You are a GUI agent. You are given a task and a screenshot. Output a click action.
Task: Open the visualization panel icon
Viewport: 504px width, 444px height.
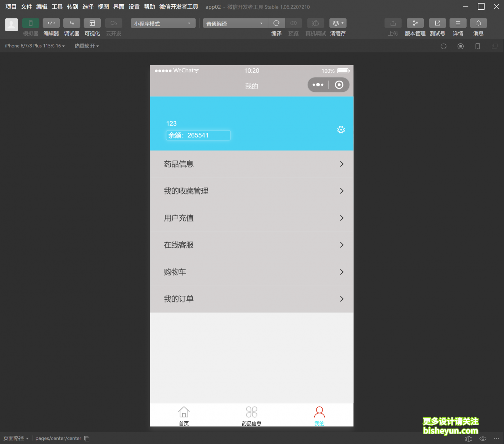point(92,23)
